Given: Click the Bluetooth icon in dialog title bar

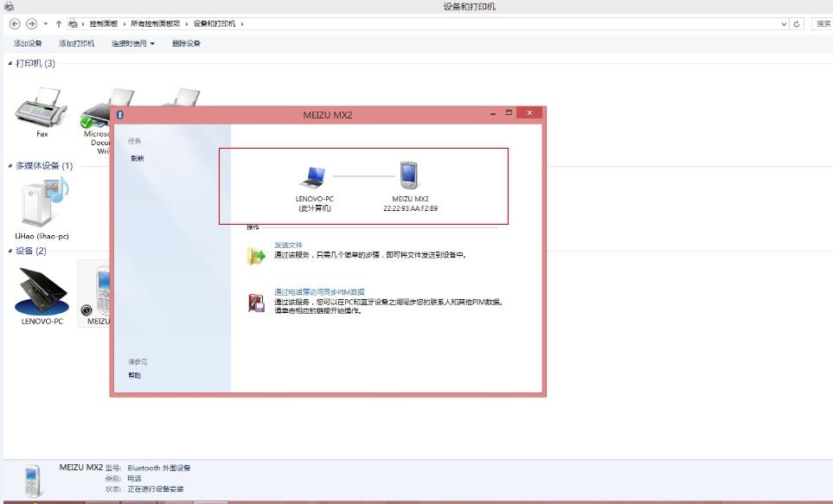Looking at the screenshot, I should pyautogui.click(x=120, y=114).
